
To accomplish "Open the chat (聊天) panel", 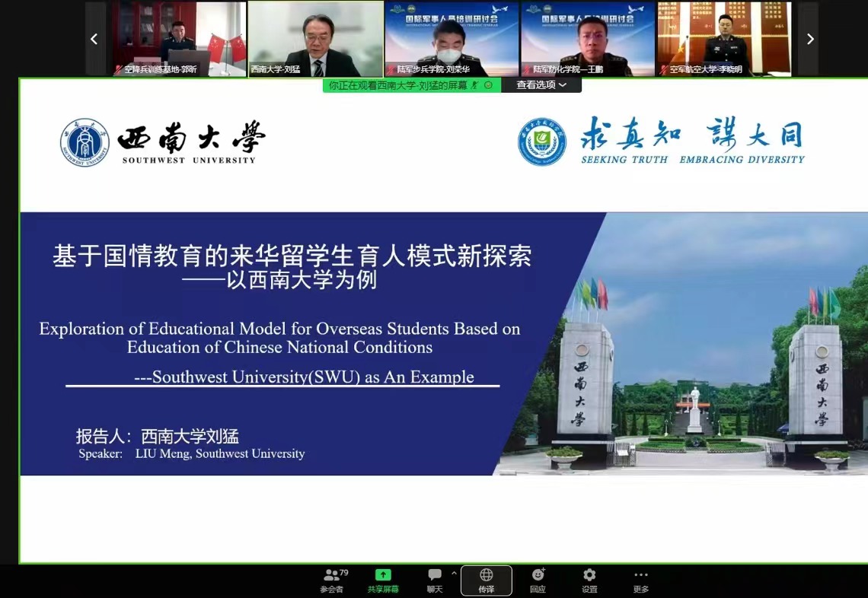I will [x=435, y=581].
